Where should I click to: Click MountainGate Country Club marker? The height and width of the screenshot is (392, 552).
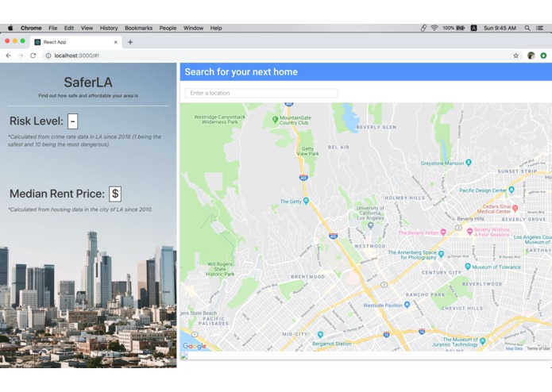pos(276,120)
